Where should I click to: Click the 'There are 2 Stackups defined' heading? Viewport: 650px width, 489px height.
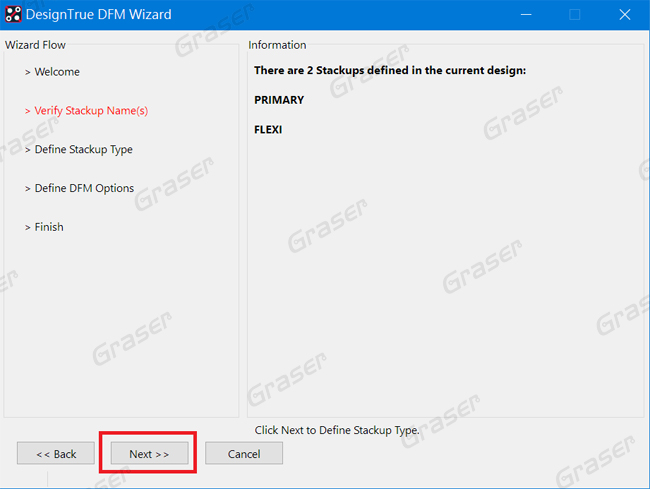[x=390, y=70]
